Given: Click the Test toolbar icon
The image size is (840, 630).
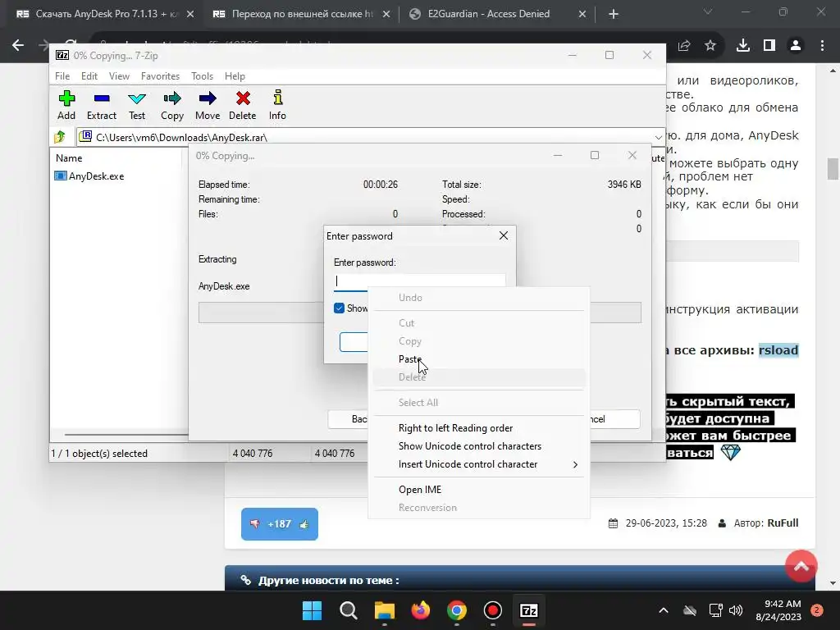Looking at the screenshot, I should pyautogui.click(x=137, y=105).
